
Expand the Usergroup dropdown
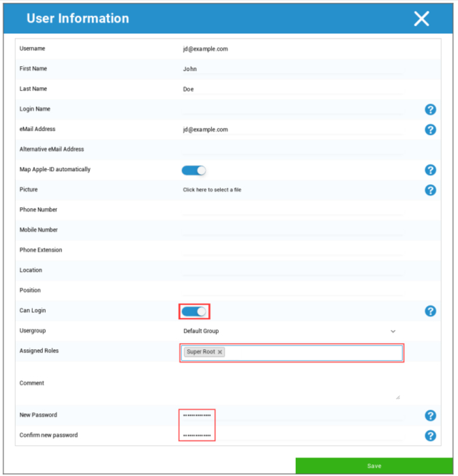[x=289, y=331]
